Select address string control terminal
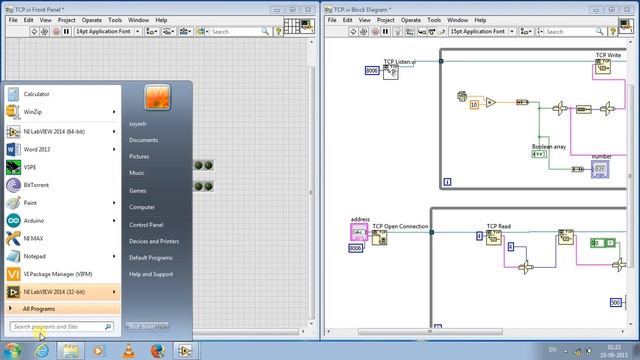This screenshot has width=640, height=360. tap(359, 232)
